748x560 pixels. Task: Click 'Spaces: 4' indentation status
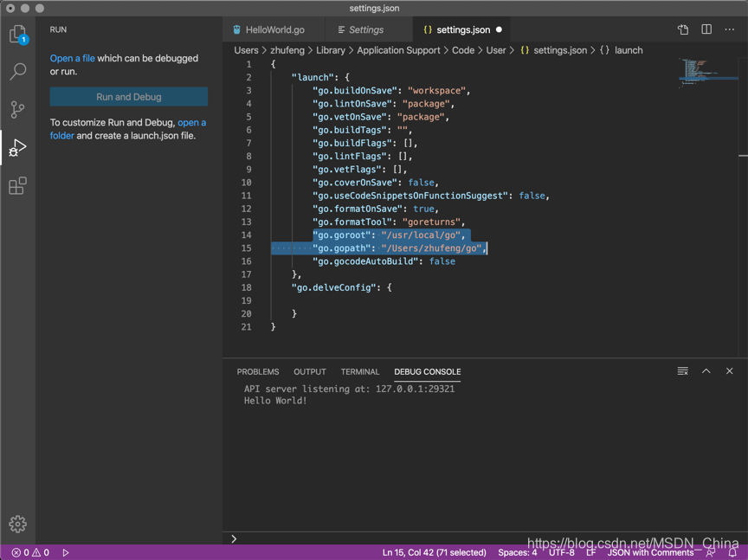tap(518, 552)
